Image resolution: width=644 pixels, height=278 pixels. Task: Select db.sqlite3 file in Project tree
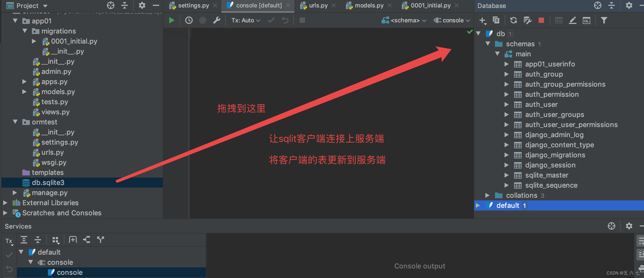(x=82, y=183)
